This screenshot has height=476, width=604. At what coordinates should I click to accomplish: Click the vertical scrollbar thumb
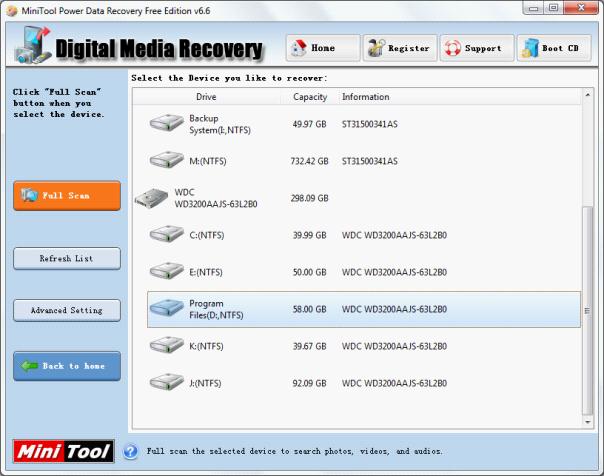pos(587,310)
